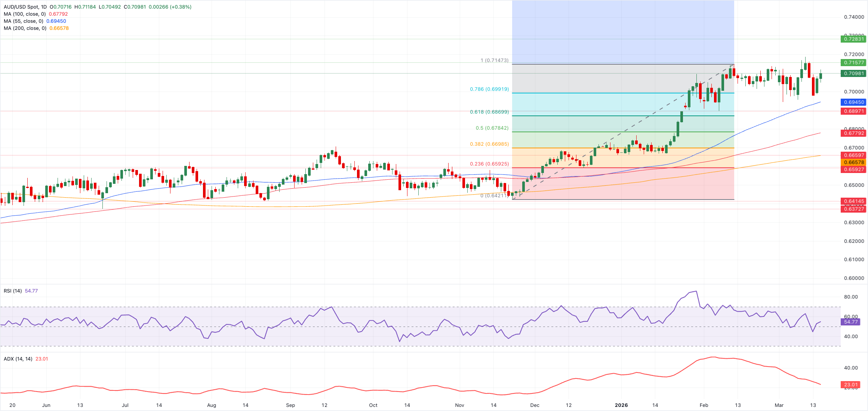Click the green 0.72831 price level tag
The width and height of the screenshot is (868, 411).
[853, 39]
